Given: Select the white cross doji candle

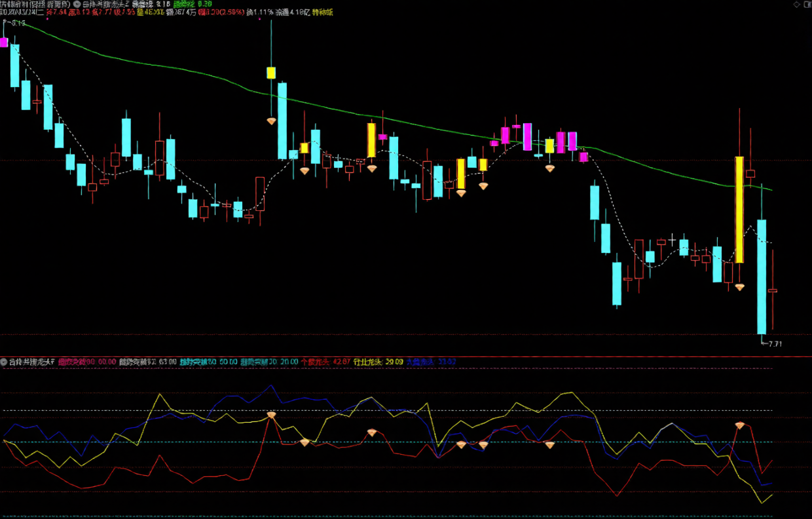Looking at the screenshot, I should tap(671, 240).
